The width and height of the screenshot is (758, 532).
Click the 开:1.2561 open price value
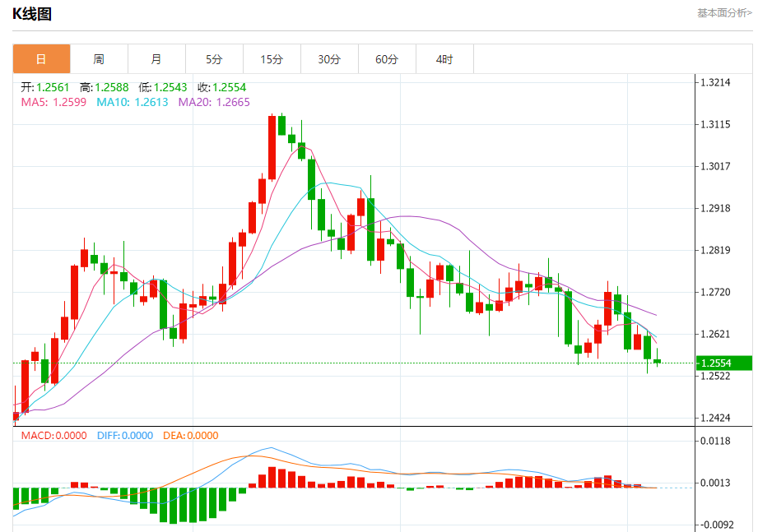[x=45, y=87]
